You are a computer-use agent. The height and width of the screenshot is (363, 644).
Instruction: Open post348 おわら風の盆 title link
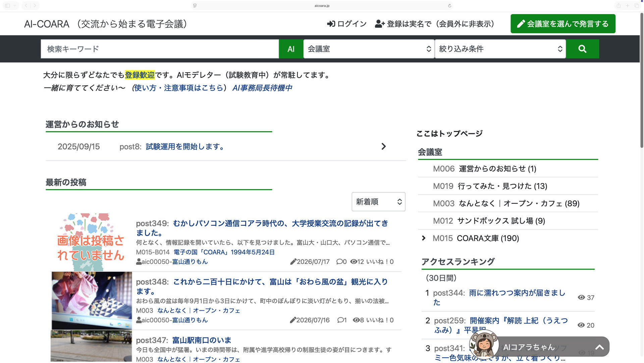262,286
